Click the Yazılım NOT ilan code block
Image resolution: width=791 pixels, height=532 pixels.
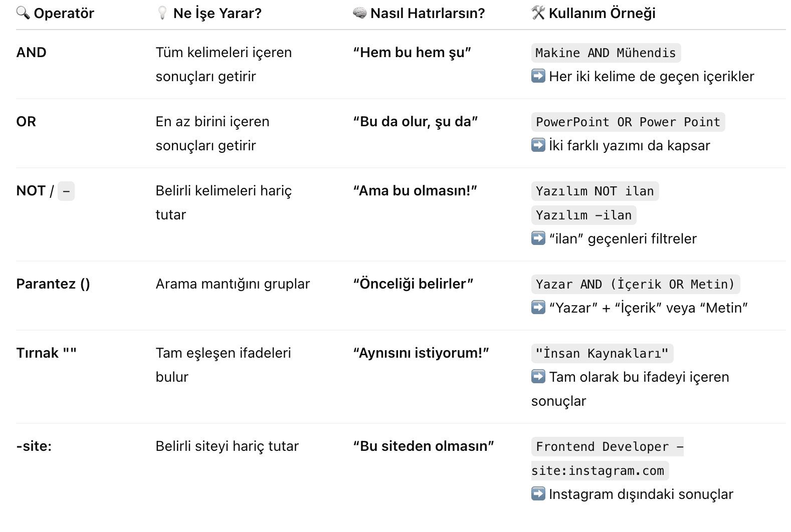(x=595, y=191)
